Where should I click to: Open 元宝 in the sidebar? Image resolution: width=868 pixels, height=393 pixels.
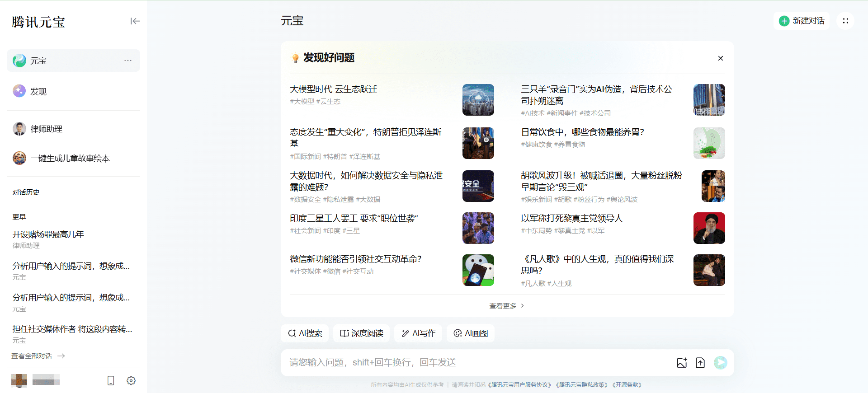point(73,61)
